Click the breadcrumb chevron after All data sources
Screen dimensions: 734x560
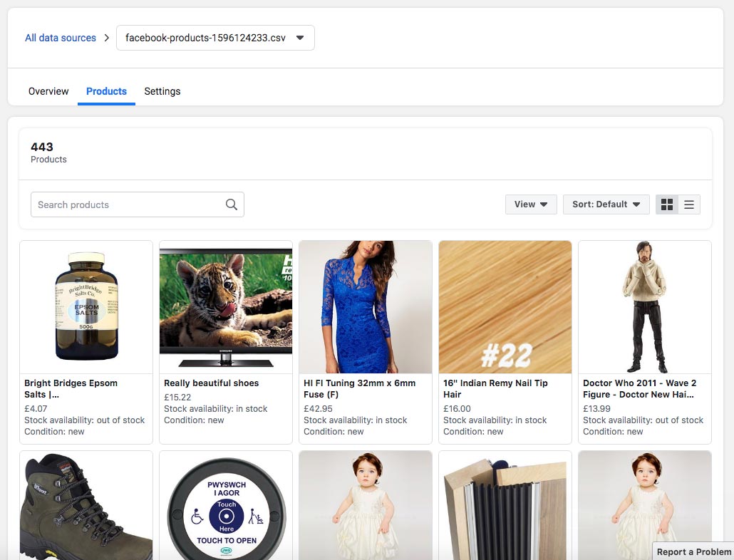pos(107,38)
